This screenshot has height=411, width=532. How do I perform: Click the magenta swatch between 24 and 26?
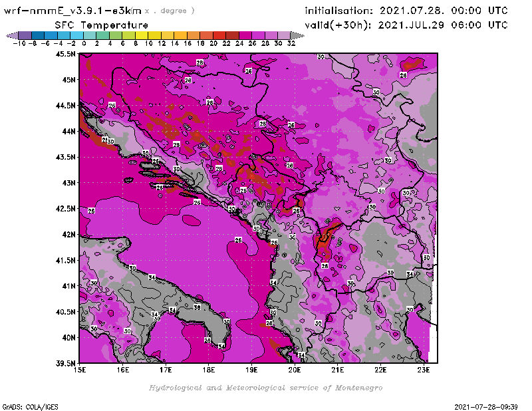point(245,35)
